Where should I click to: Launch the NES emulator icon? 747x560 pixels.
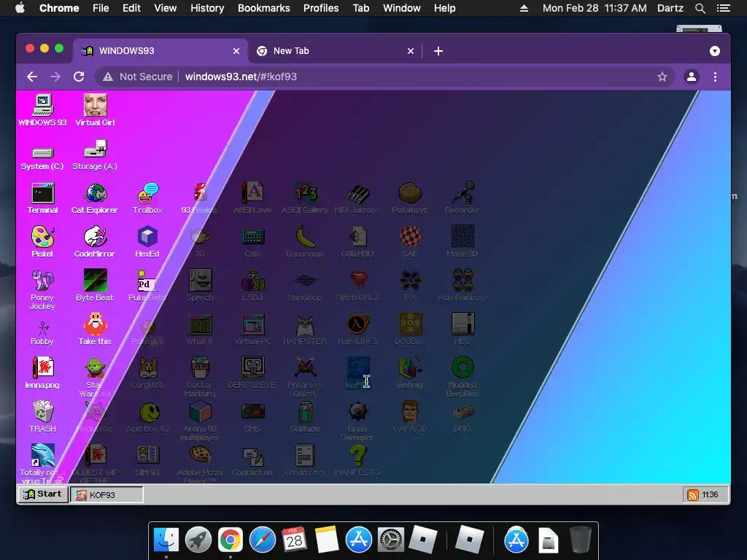tap(462, 330)
